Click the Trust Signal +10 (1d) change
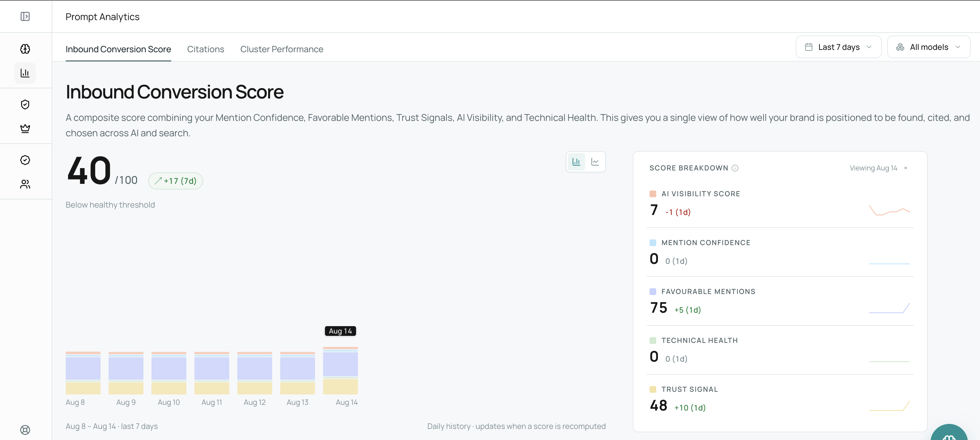 (690, 408)
